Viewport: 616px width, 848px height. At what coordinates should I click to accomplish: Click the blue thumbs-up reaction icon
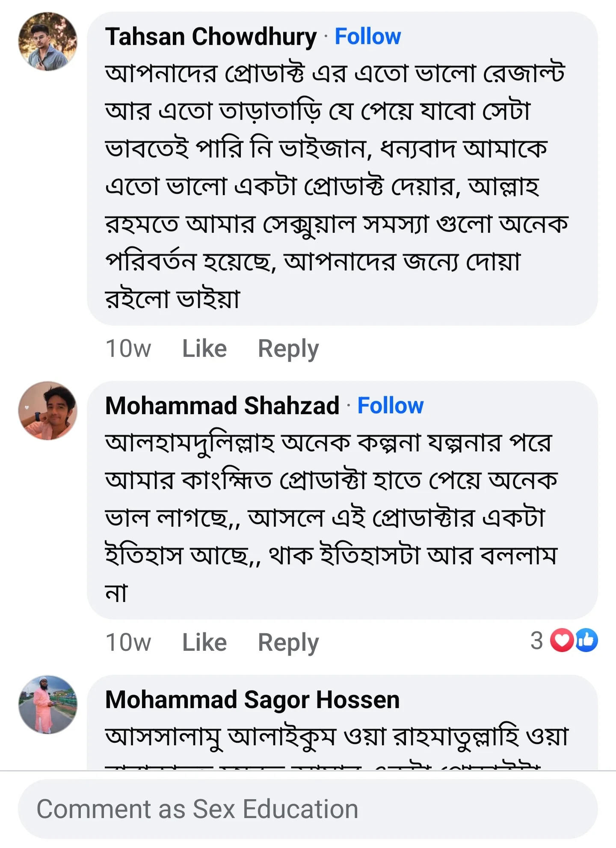click(x=586, y=640)
